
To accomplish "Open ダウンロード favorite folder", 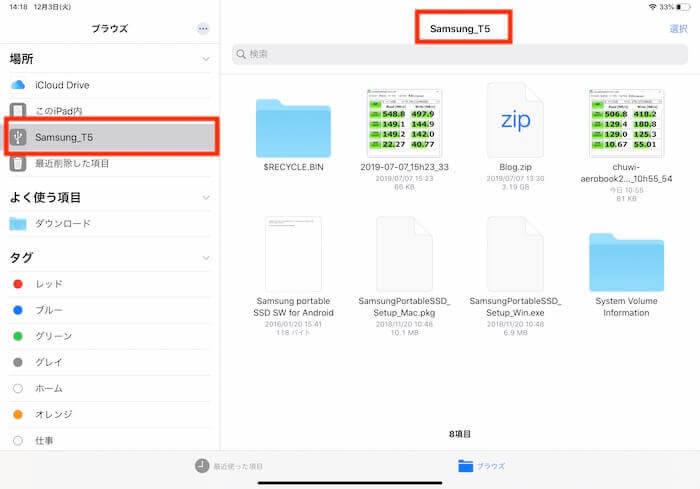I will coord(109,223).
